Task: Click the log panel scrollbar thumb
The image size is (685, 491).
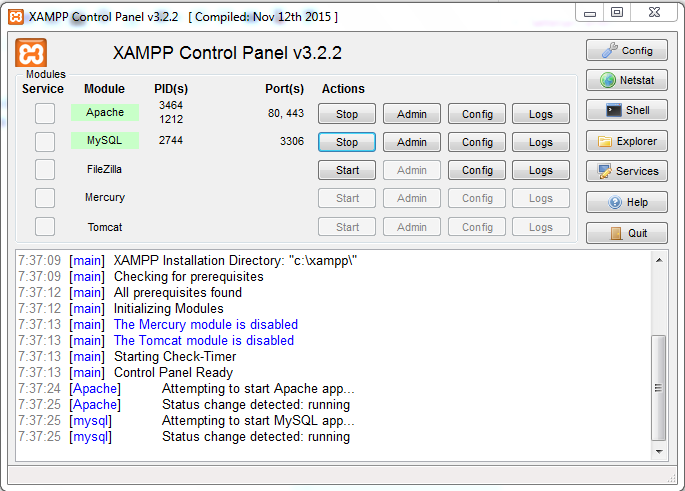Action: click(659, 388)
